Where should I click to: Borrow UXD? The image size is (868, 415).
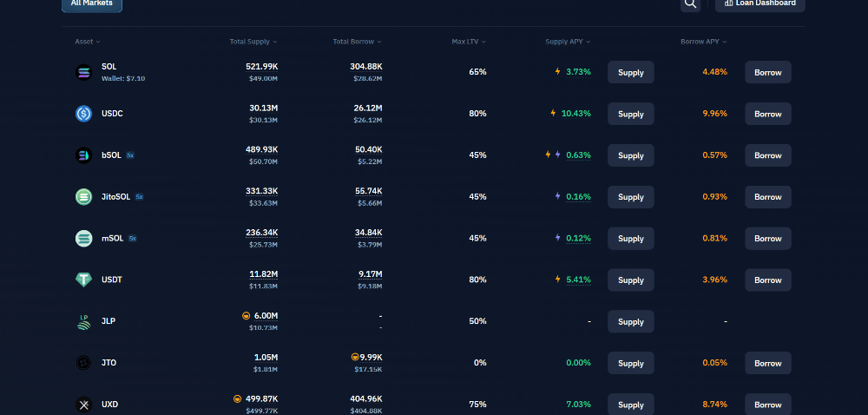point(768,405)
